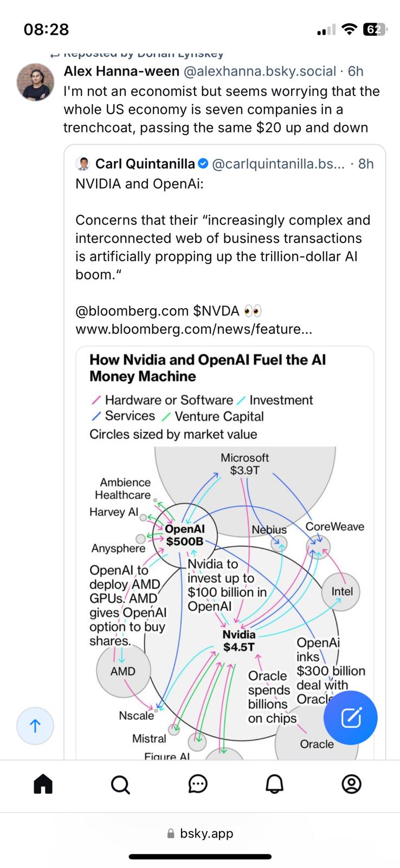The width and height of the screenshot is (400, 868).
Task: Tap Carl Quintanilla's small avatar
Action: coord(83,164)
